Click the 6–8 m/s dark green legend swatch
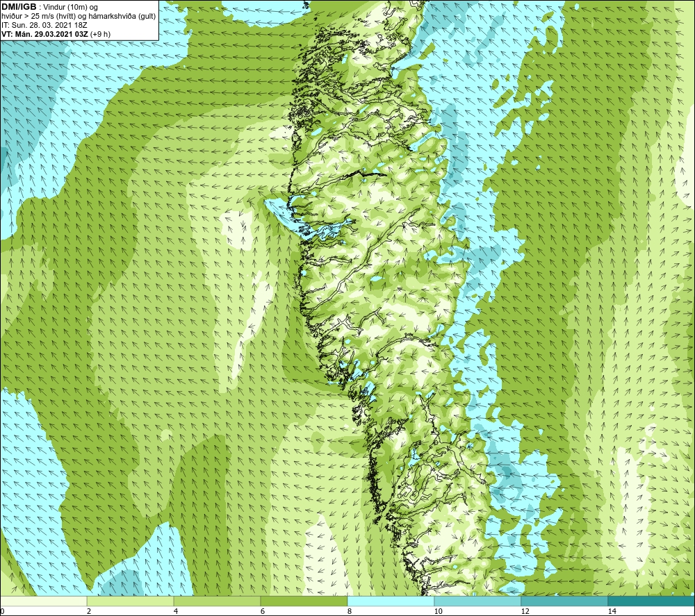Viewport: 695px width, 616px height. coord(304,601)
